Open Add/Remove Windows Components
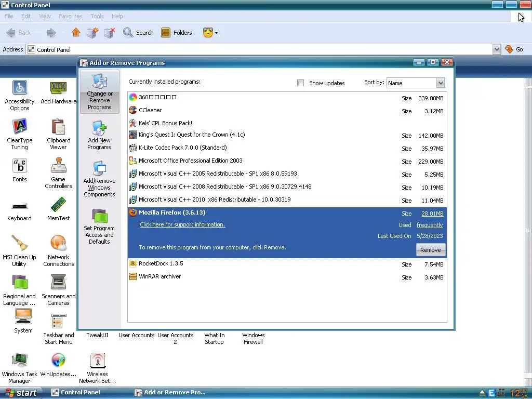532x399 pixels. click(99, 179)
